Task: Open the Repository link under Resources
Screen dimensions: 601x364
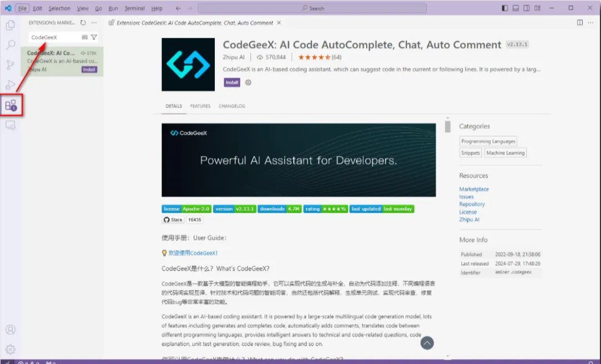Action: tap(472, 204)
